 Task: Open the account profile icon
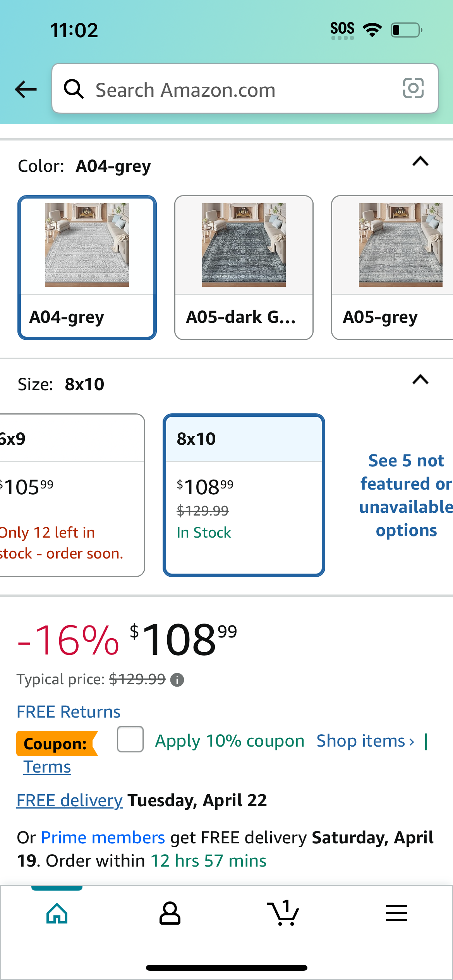(x=170, y=913)
